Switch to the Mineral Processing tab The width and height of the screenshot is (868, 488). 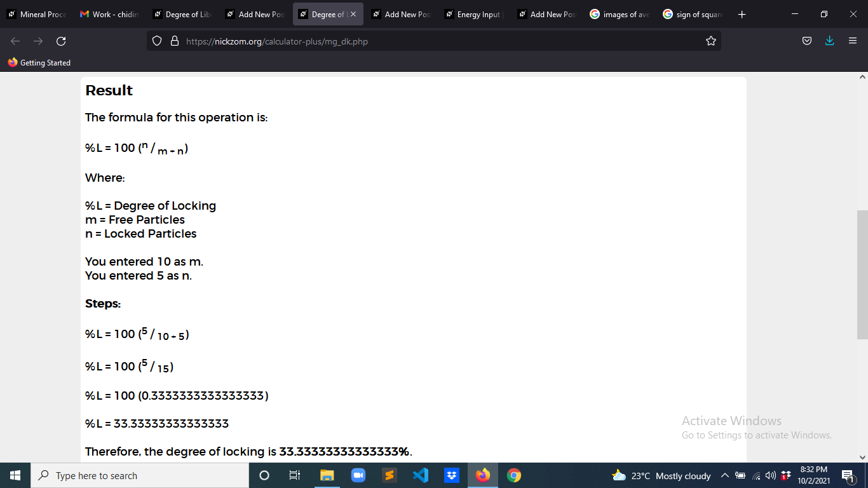point(37,14)
